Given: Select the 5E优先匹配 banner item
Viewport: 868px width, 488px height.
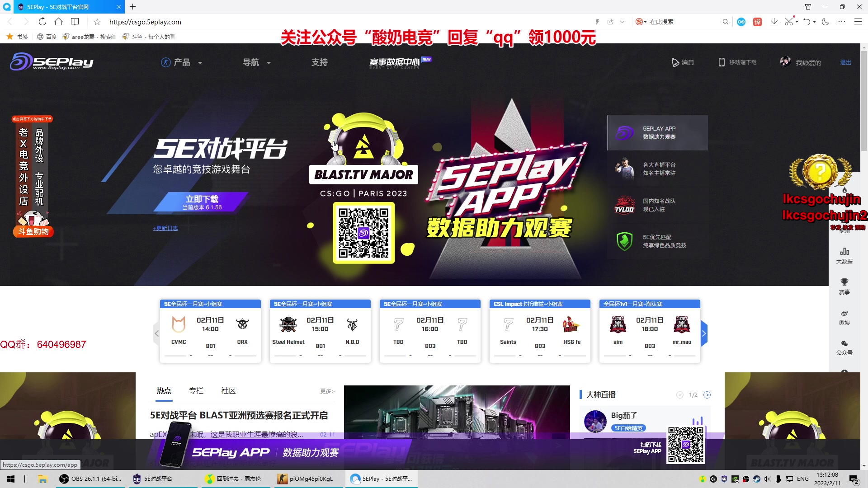Looking at the screenshot, I should tap(657, 241).
